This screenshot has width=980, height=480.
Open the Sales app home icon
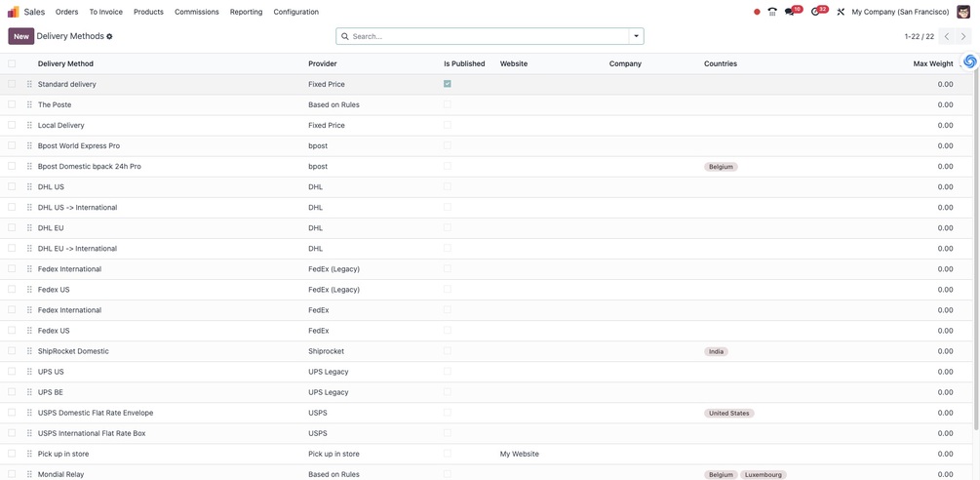pyautogui.click(x=13, y=12)
